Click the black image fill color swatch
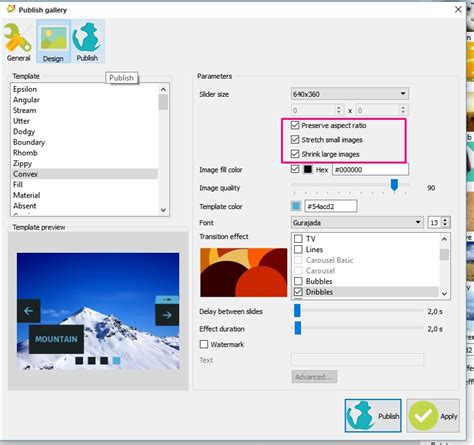474x445 pixels. point(308,169)
